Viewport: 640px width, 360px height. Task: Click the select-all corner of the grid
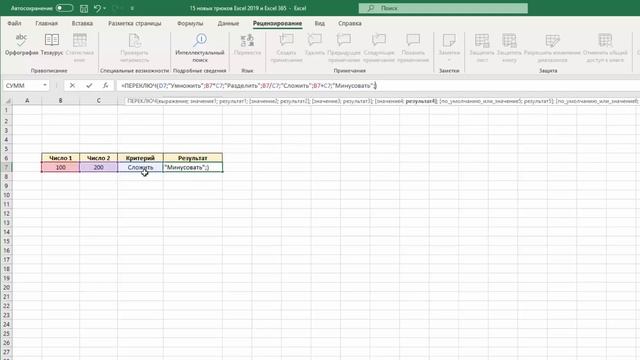click(7, 100)
